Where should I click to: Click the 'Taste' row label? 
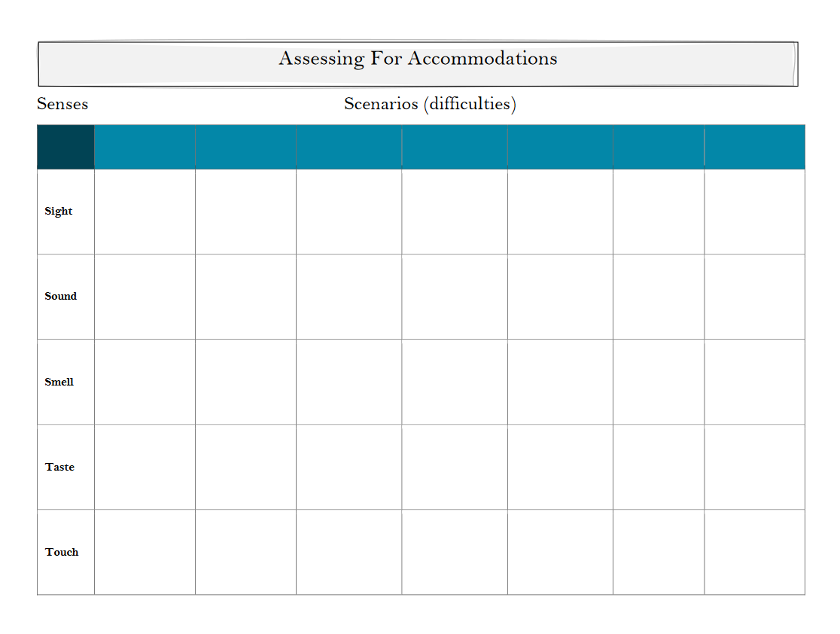click(x=60, y=467)
